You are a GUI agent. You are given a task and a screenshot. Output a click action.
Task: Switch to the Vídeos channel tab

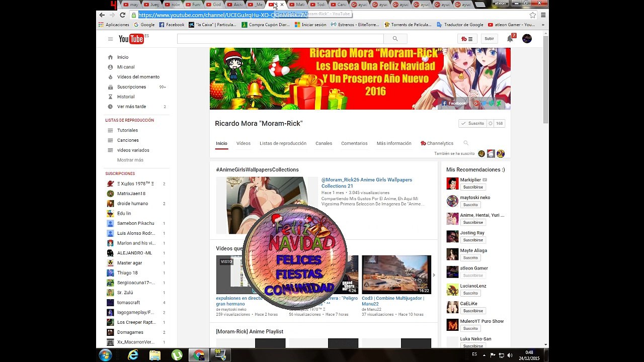pyautogui.click(x=244, y=143)
